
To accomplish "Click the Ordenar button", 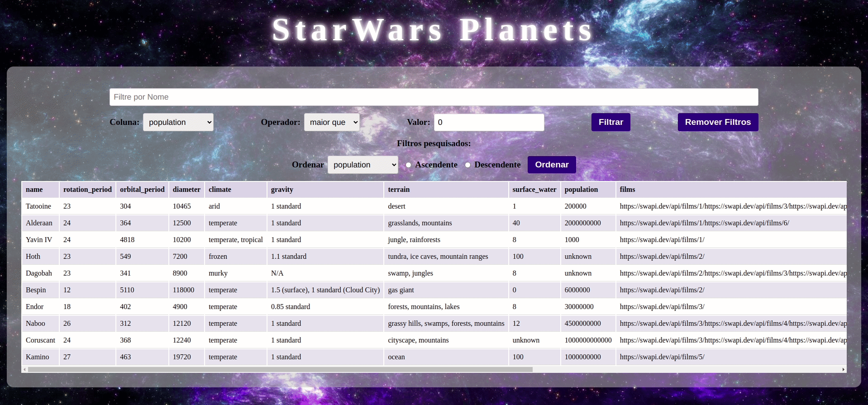I will (552, 165).
